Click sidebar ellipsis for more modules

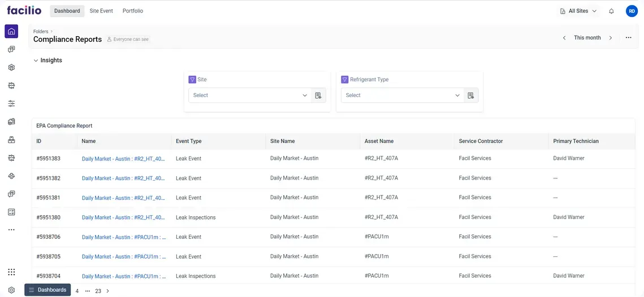11,230
